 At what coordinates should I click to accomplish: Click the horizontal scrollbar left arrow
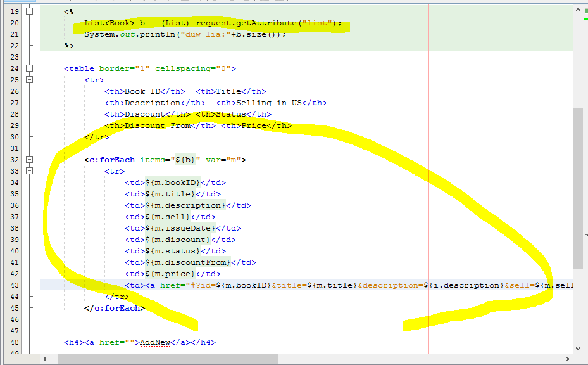[x=46, y=359]
